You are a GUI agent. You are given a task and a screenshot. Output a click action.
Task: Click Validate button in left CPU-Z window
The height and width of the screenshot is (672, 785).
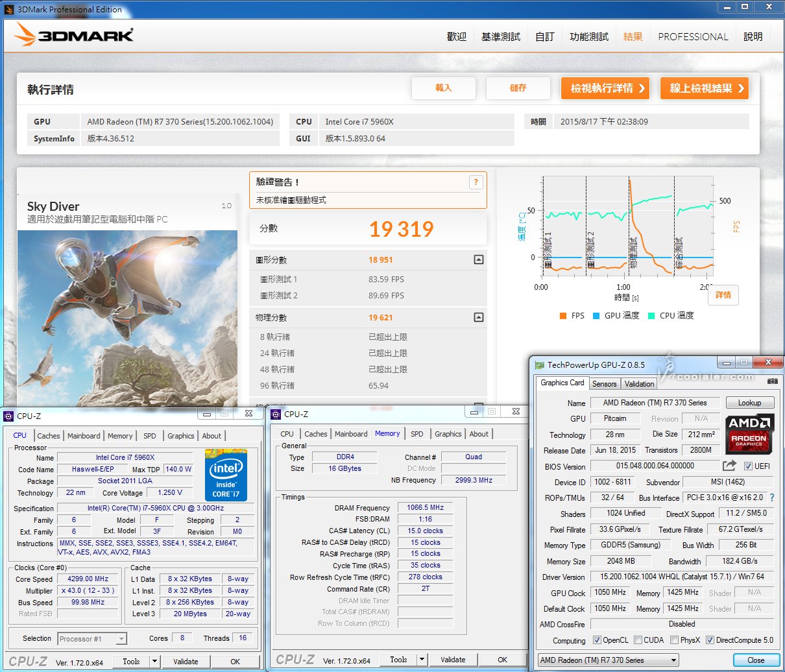coord(186,662)
